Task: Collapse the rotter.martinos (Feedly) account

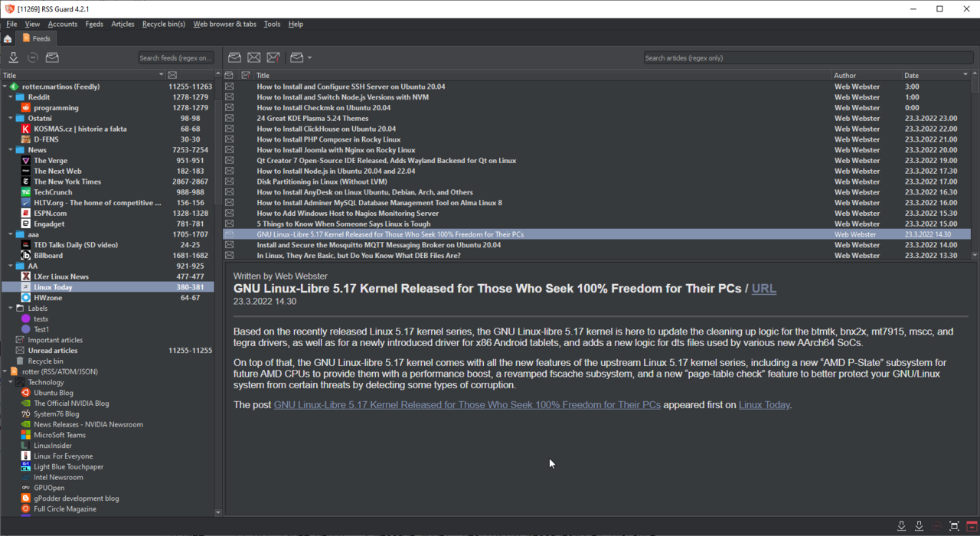Action: 5,87
